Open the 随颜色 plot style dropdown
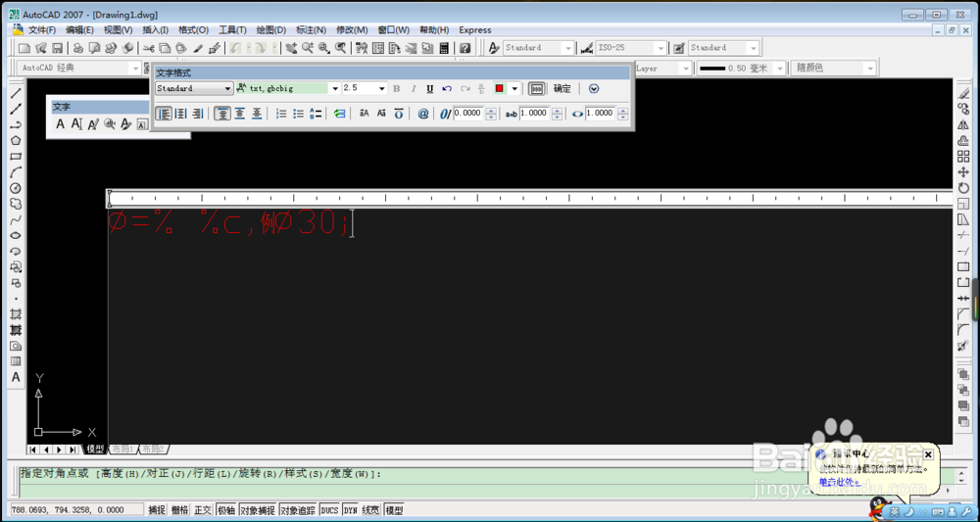Viewport: 980px width, 522px height. [x=869, y=68]
